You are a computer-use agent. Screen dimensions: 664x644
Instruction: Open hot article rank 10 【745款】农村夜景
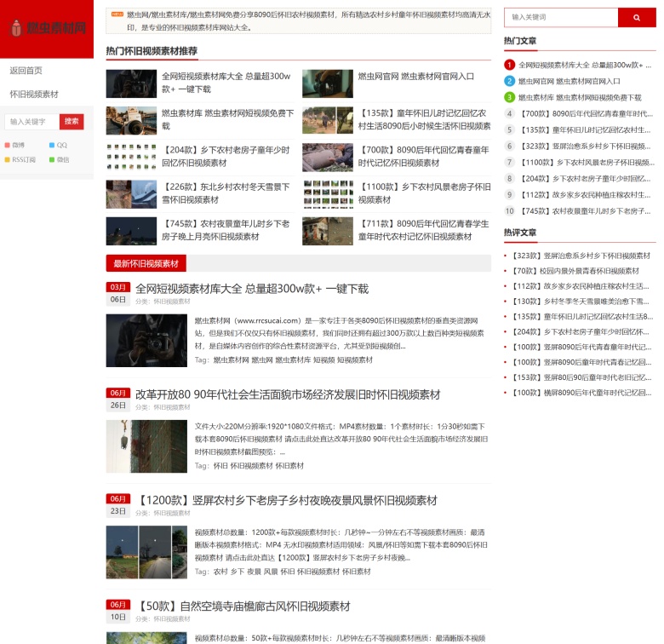tap(585, 211)
